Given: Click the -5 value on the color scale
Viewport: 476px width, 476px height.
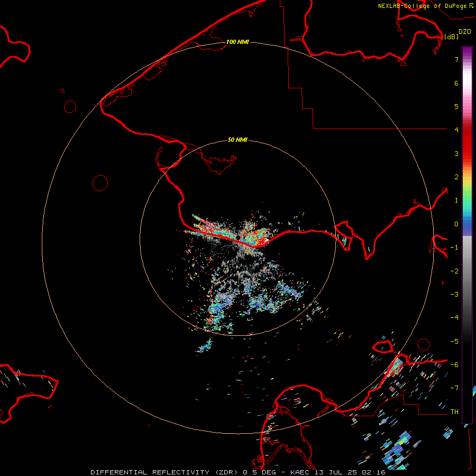Looking at the screenshot, I should coord(454,342).
